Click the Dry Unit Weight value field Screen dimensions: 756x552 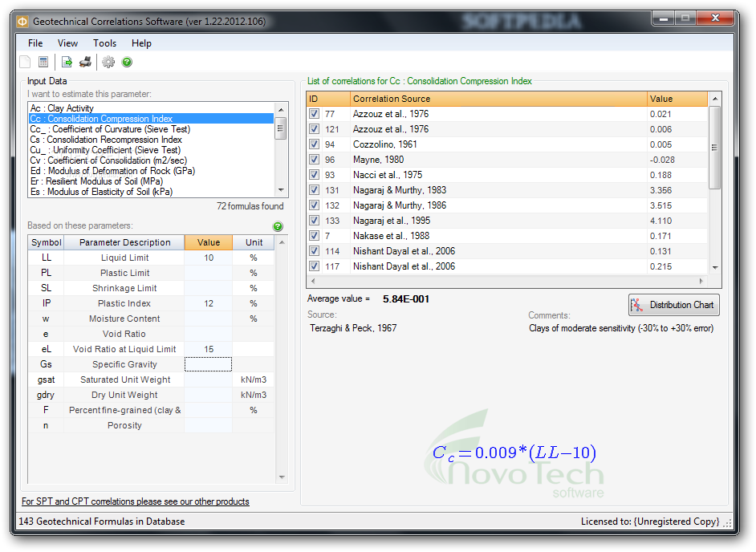[209, 395]
